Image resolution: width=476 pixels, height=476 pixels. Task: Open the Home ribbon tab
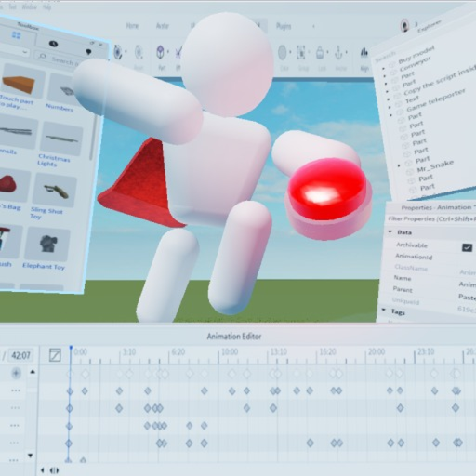pyautogui.click(x=132, y=26)
